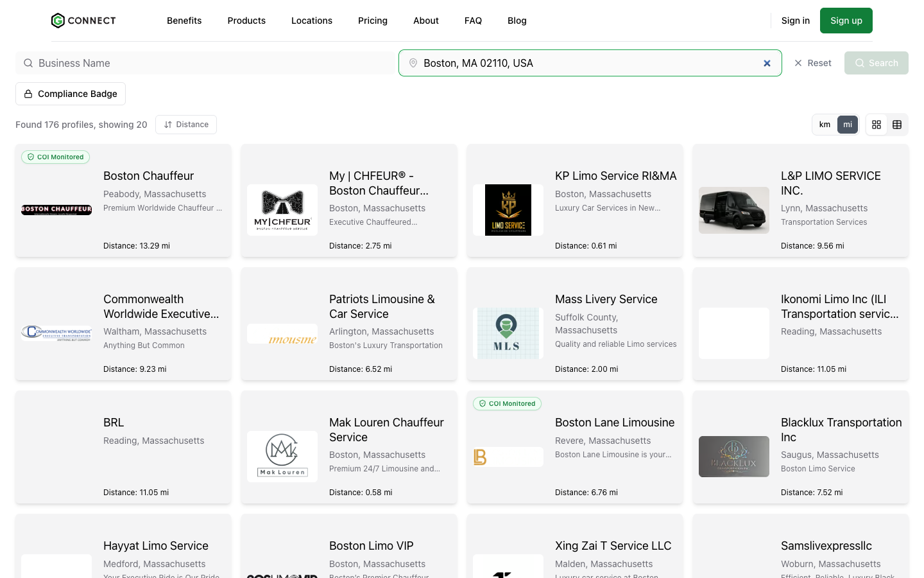Click the Search button
924x578 pixels.
(877, 63)
